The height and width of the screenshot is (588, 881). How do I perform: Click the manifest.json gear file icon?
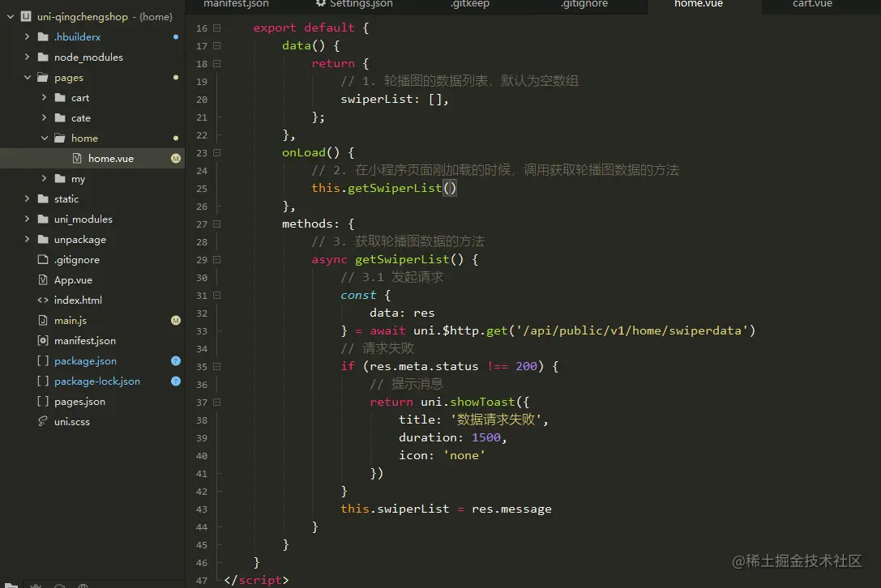coord(43,340)
